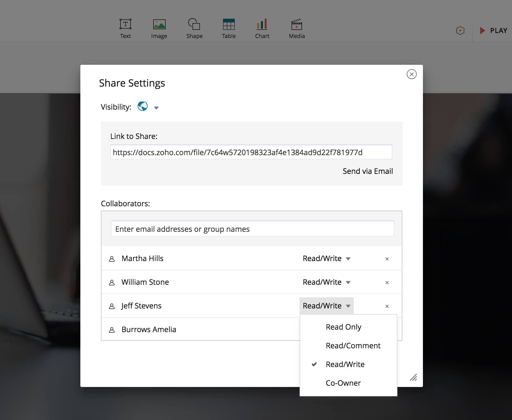The height and width of the screenshot is (420, 512).
Task: Collapse Jeff Stevens Read/Write dropdown
Action: [x=326, y=306]
